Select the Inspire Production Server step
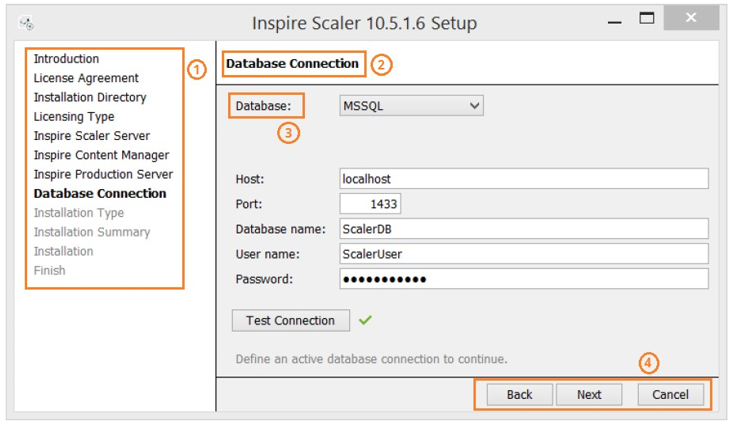The height and width of the screenshot is (426, 732). [x=103, y=174]
